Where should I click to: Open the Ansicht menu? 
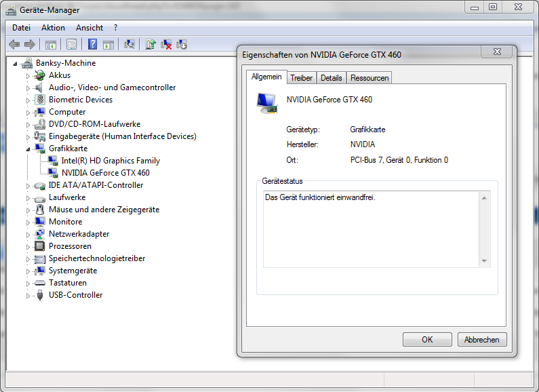(89, 28)
